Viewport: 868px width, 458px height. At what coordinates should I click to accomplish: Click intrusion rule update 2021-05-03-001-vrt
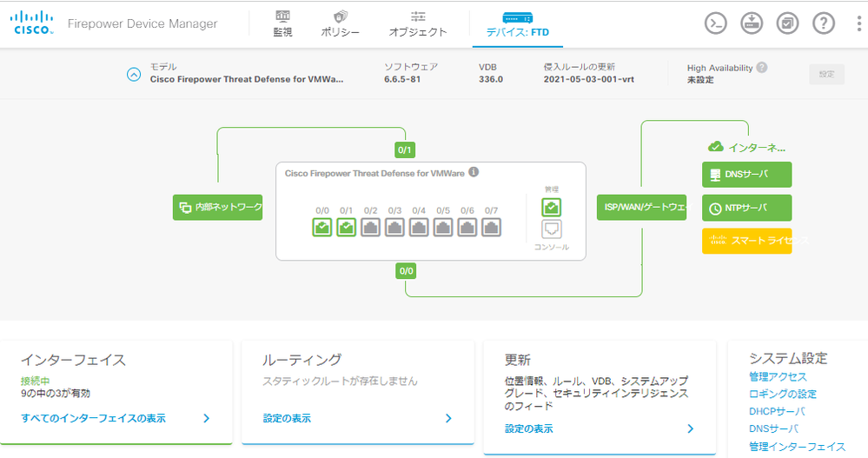[588, 79]
